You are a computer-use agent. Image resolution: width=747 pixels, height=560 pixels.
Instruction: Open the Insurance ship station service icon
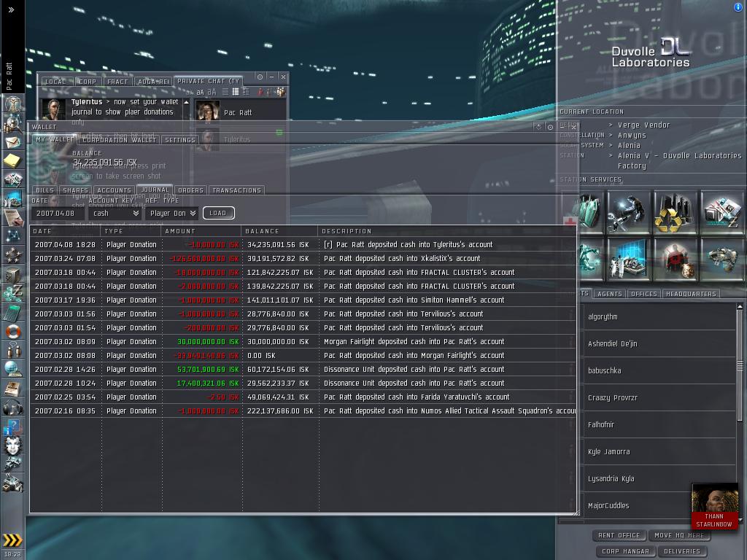tap(721, 260)
